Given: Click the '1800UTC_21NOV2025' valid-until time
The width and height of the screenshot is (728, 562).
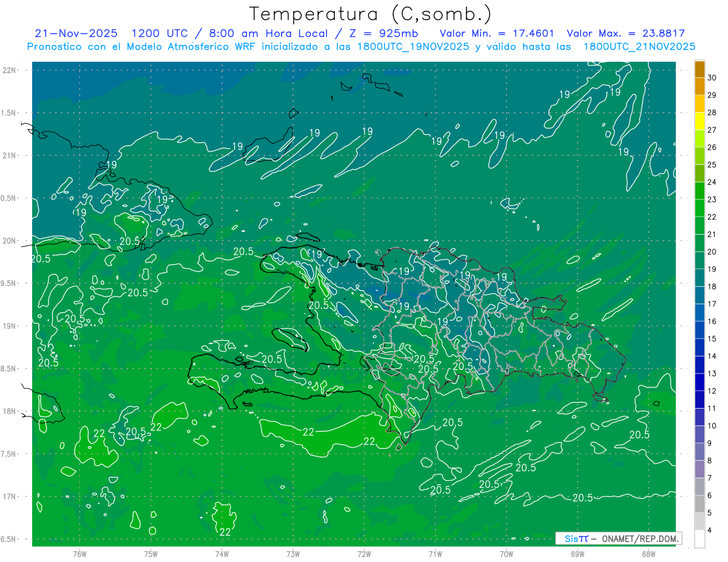Looking at the screenshot, I should click(x=639, y=47).
